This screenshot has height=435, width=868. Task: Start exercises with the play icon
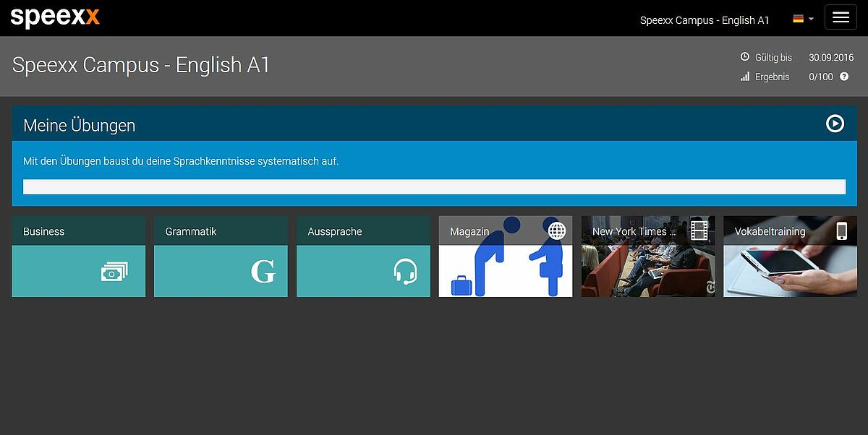click(x=835, y=124)
